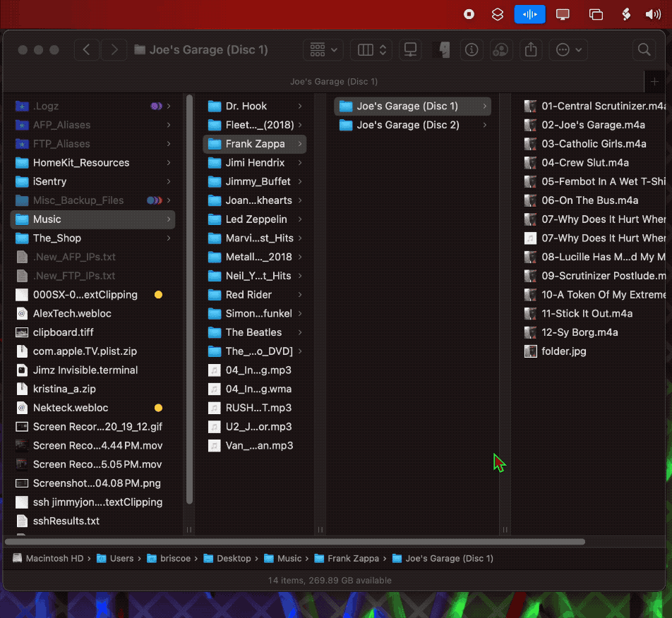Select 11-Stick It Out.m4a track

tap(595, 313)
